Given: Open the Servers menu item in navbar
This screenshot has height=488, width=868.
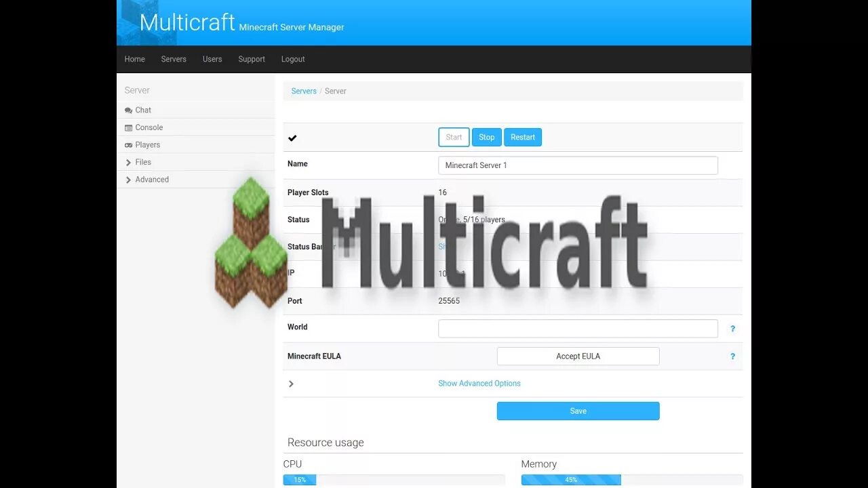Looking at the screenshot, I should pos(174,59).
